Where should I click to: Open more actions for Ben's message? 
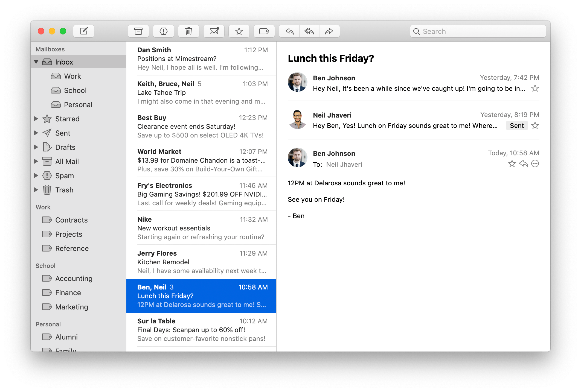pos(535,164)
